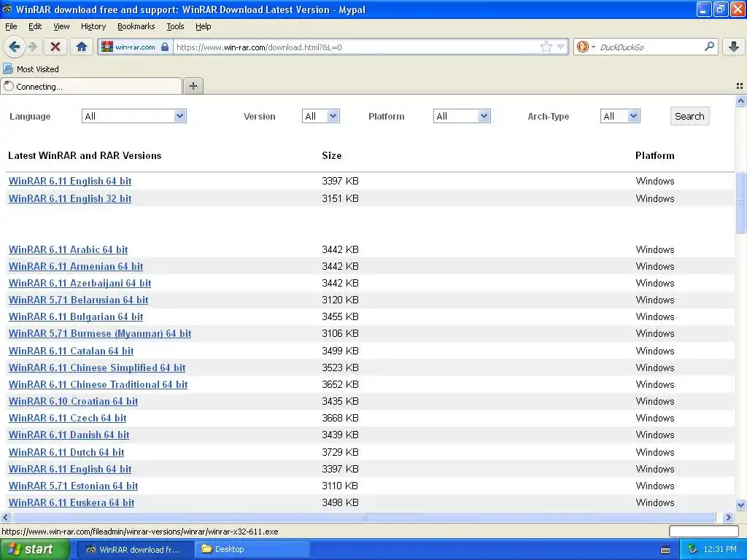The width and height of the screenshot is (747, 560).
Task: Expand the Arch-Type dropdown
Action: (x=620, y=116)
